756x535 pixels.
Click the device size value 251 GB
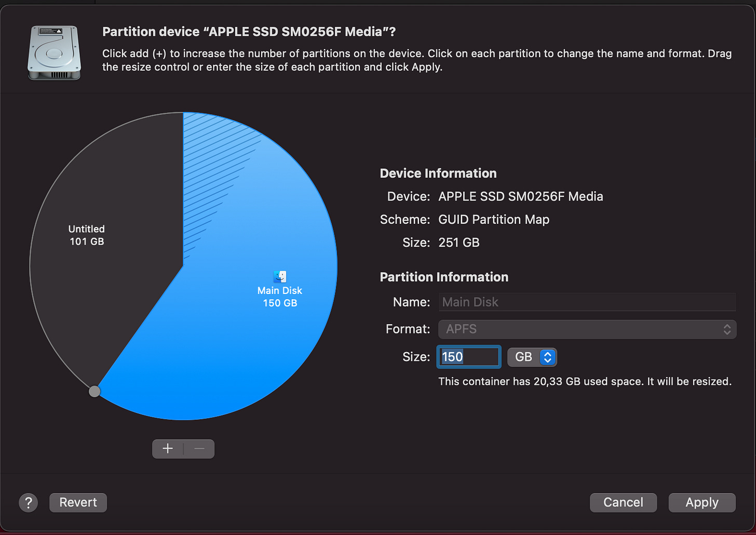(459, 243)
